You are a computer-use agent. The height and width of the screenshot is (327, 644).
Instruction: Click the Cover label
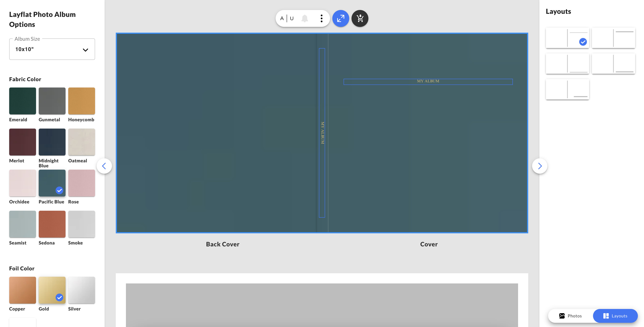(x=429, y=244)
